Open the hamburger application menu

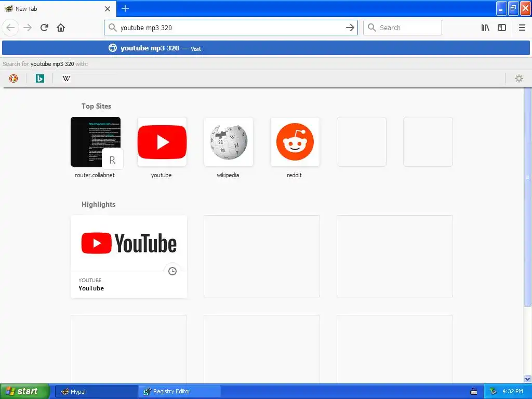[522, 28]
